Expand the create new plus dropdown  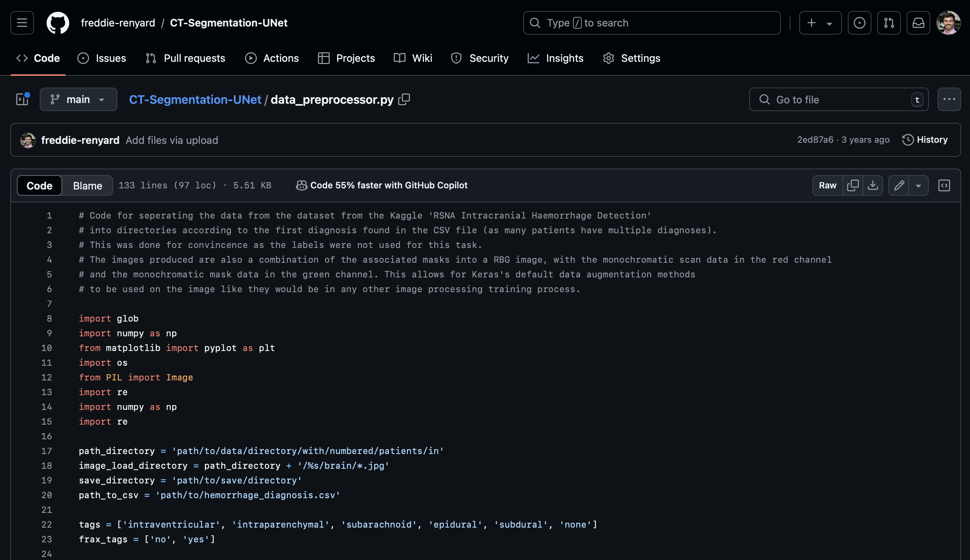click(820, 23)
